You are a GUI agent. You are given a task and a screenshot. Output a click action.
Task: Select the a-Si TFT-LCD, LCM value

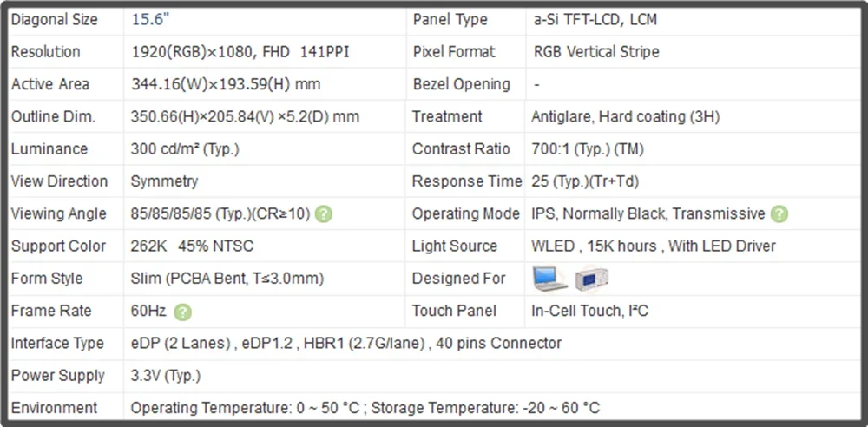tap(595, 20)
